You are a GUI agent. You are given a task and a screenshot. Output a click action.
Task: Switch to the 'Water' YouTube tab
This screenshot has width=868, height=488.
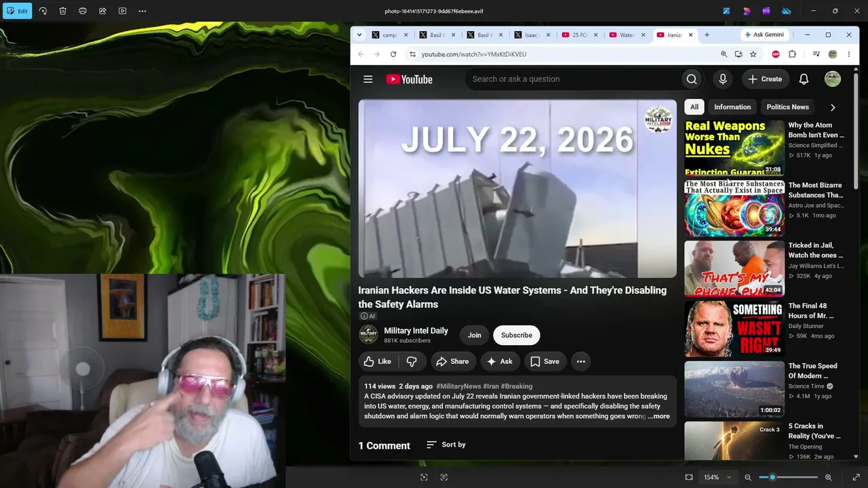627,35
